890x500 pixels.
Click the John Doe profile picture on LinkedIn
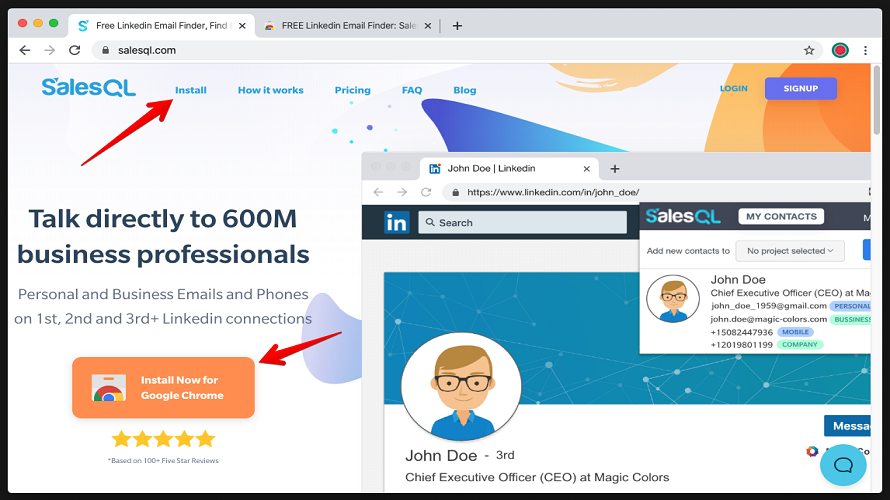point(461,387)
